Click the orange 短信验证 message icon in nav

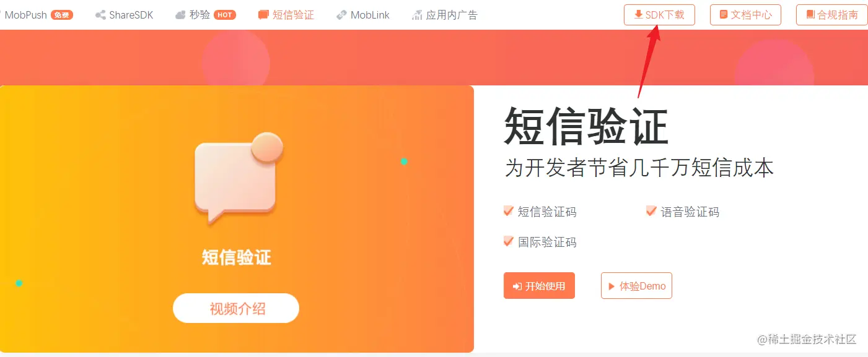[x=263, y=15]
